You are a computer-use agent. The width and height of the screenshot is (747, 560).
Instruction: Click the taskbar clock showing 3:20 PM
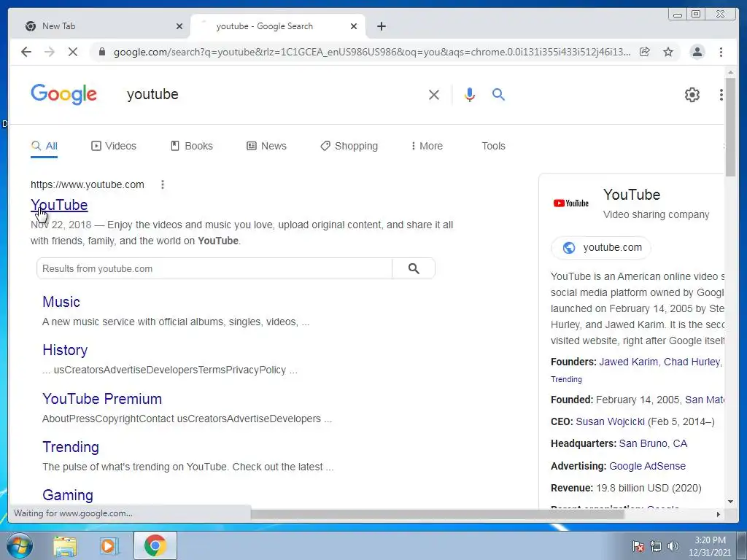click(709, 546)
